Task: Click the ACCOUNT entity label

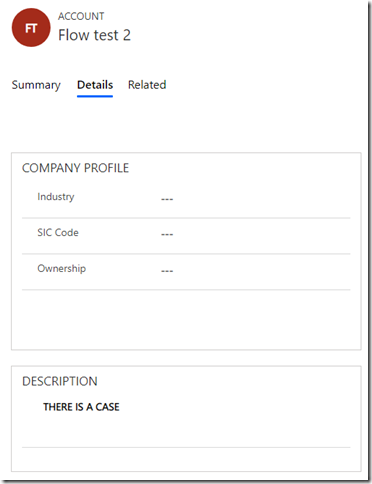Action: click(x=81, y=16)
